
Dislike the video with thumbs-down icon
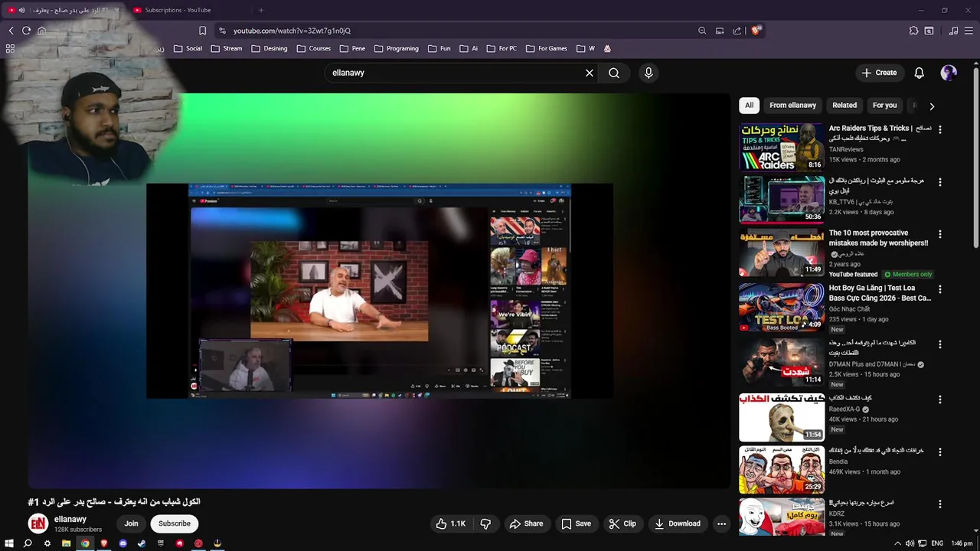pyautogui.click(x=485, y=523)
